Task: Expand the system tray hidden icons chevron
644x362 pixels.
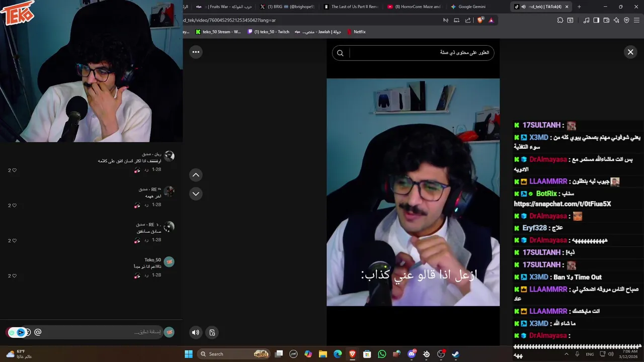Action: coord(567,354)
